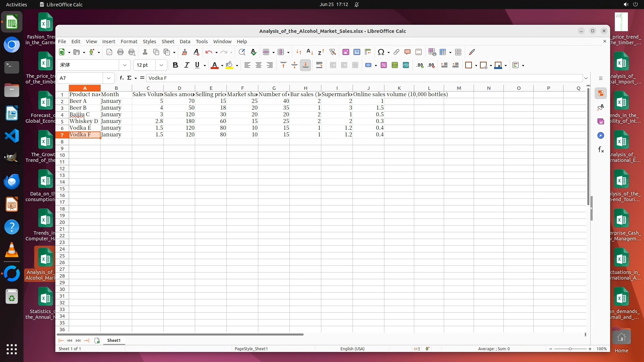Open the Data menu
Viewport: 644px width, 362px height.
185,42
